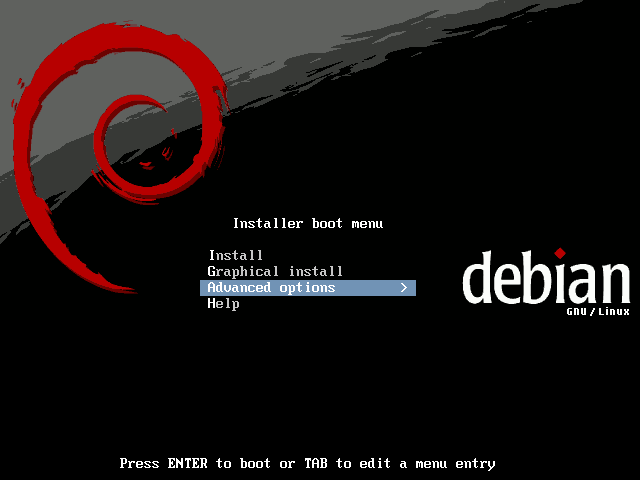Expand Advanced options using its arrow

click(403, 288)
